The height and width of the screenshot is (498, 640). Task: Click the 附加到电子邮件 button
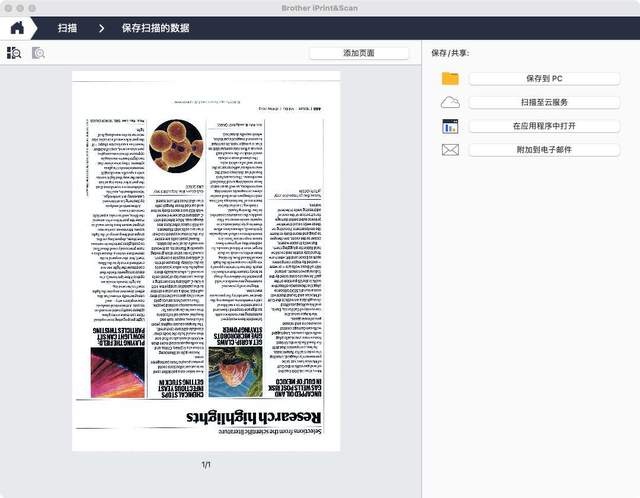pos(544,149)
